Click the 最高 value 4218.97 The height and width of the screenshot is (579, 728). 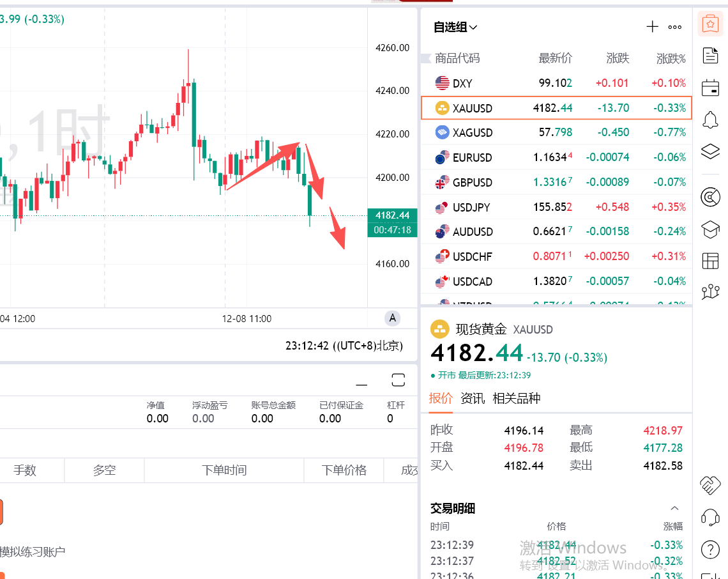(x=663, y=430)
